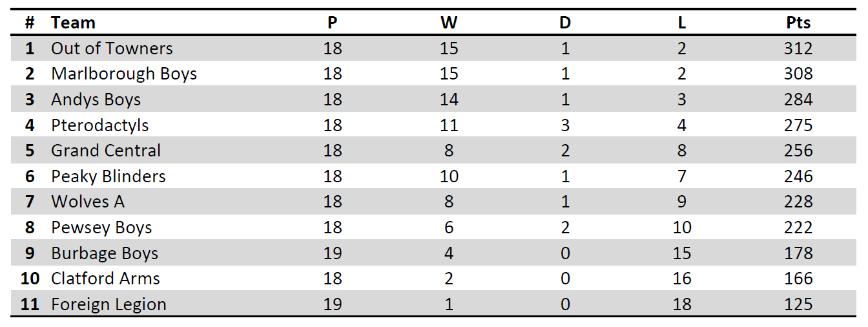Select the Grand Central team name
This screenshot has height=327, width=868.
click(x=106, y=151)
